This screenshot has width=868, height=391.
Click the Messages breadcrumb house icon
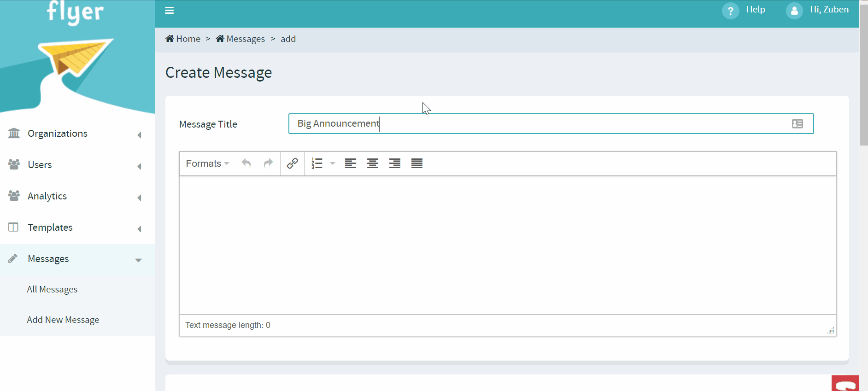[x=220, y=38]
